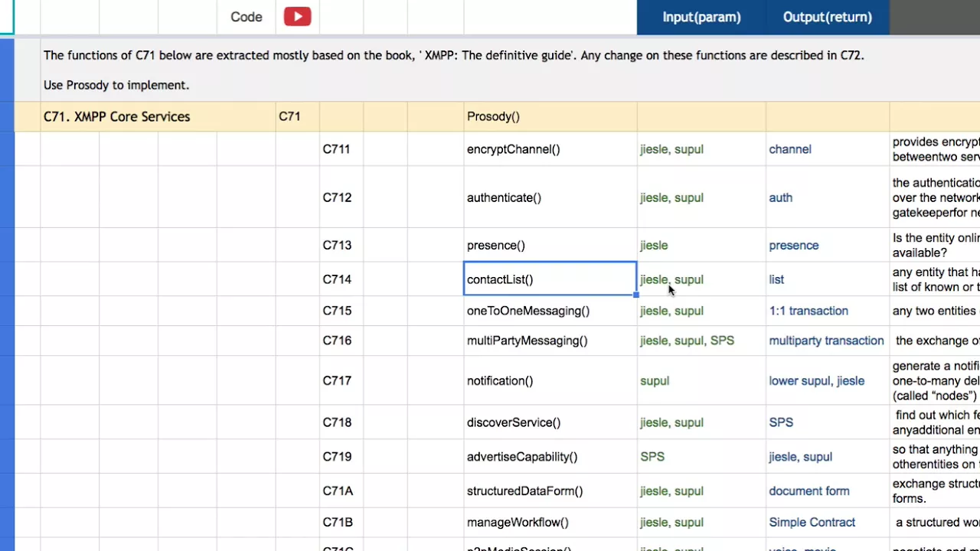Screen dimensions: 980x551
Task: Select the 'jiesle, supul' input in authenticate row
Action: (701, 197)
